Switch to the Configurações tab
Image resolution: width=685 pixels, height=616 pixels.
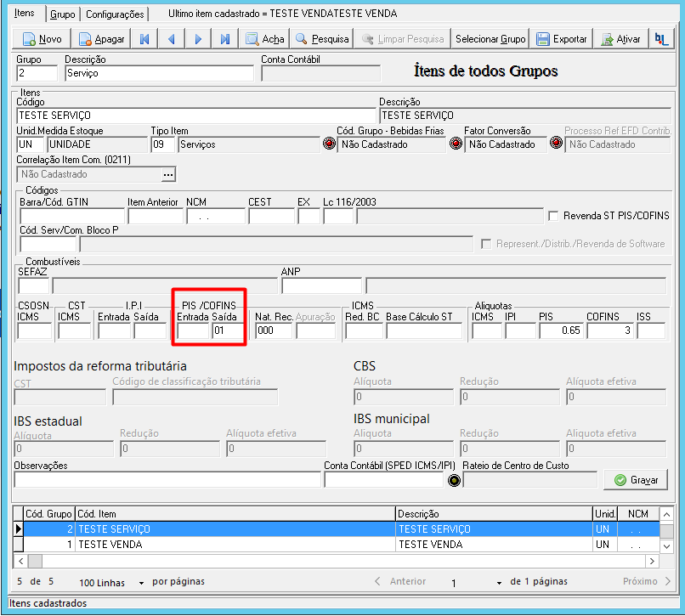(x=115, y=14)
